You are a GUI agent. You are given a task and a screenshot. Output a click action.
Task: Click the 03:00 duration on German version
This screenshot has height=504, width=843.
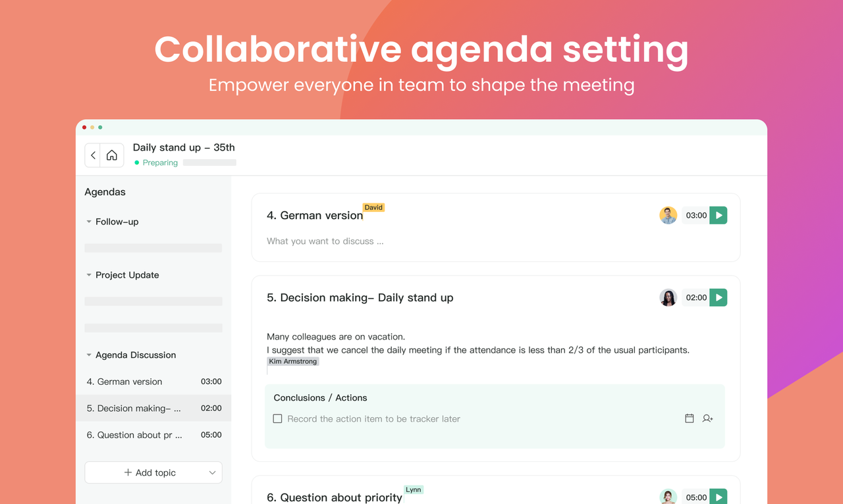click(x=695, y=215)
